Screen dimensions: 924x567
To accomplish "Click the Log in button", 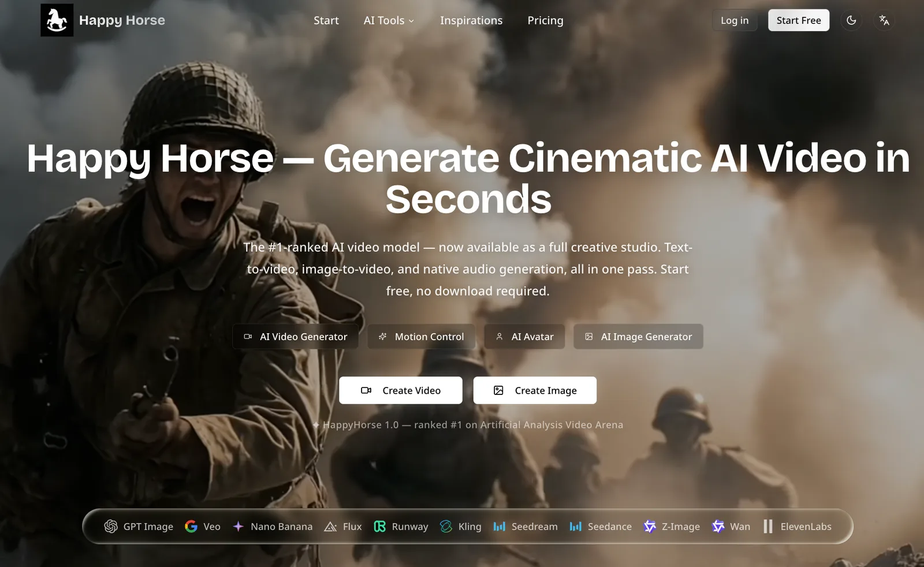I will pyautogui.click(x=735, y=20).
